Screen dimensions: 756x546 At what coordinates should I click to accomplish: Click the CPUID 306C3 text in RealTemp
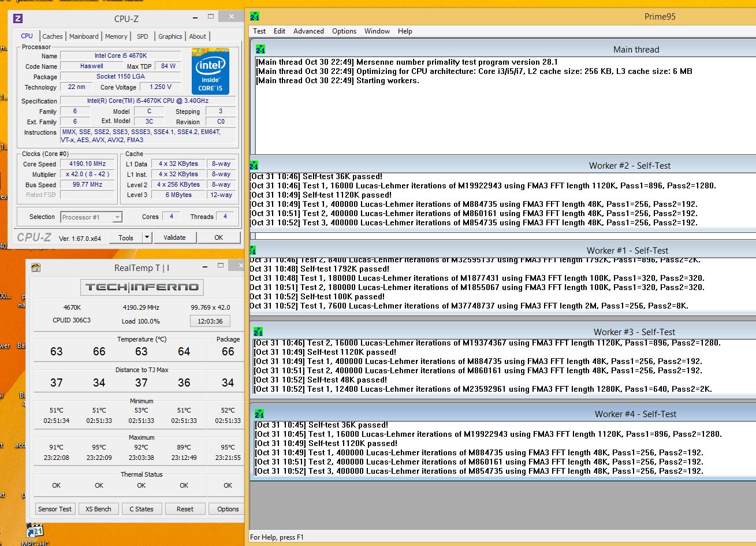(x=72, y=321)
